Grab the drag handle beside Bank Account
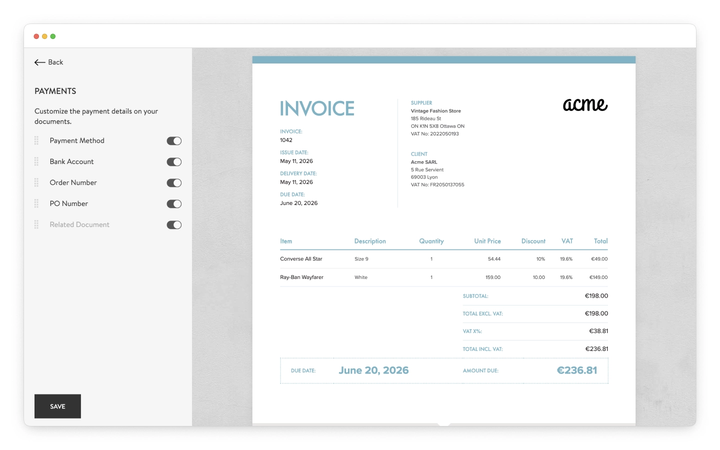Screen dimensions: 720x450 36,162
